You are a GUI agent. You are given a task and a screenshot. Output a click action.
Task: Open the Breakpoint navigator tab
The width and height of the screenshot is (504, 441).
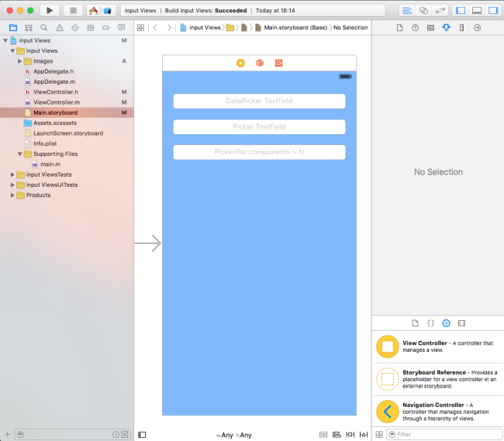click(105, 28)
